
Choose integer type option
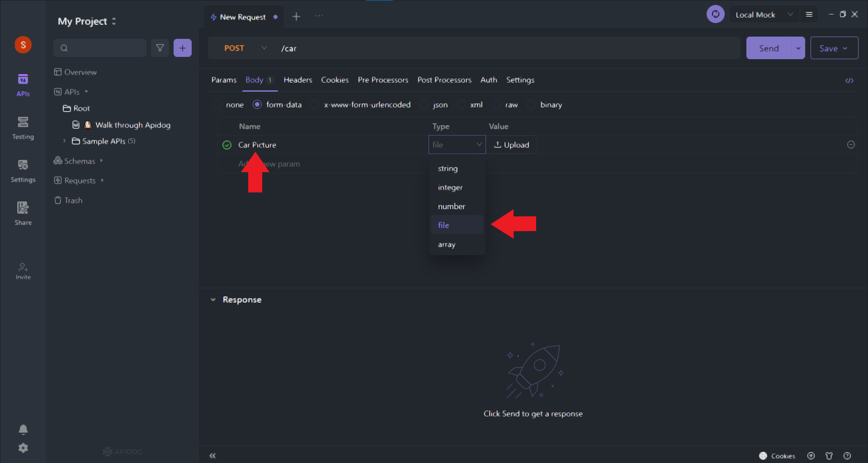(x=457, y=187)
